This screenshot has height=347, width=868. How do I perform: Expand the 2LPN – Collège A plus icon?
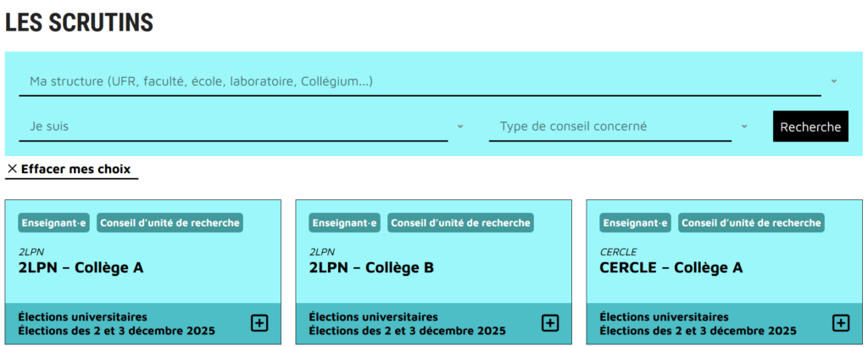tap(259, 323)
